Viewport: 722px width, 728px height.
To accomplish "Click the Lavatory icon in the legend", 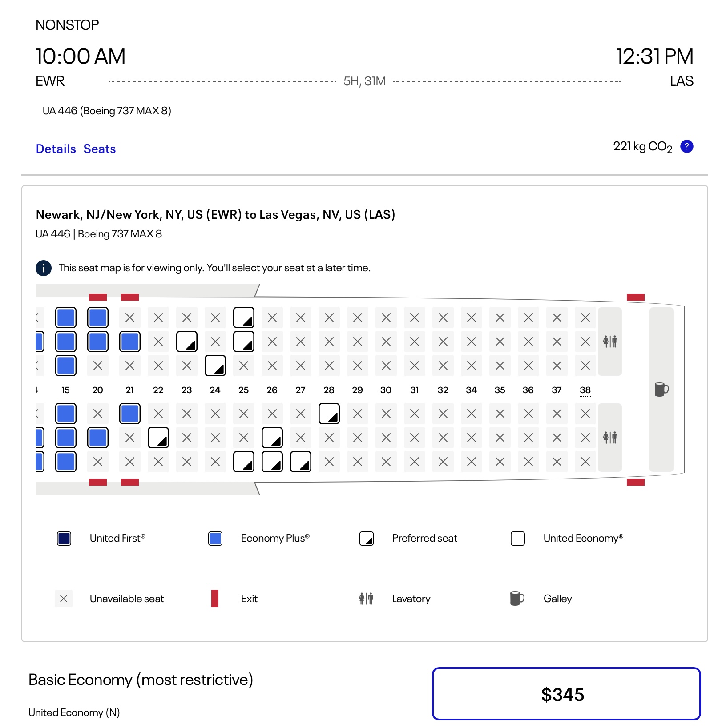I will coord(366,599).
